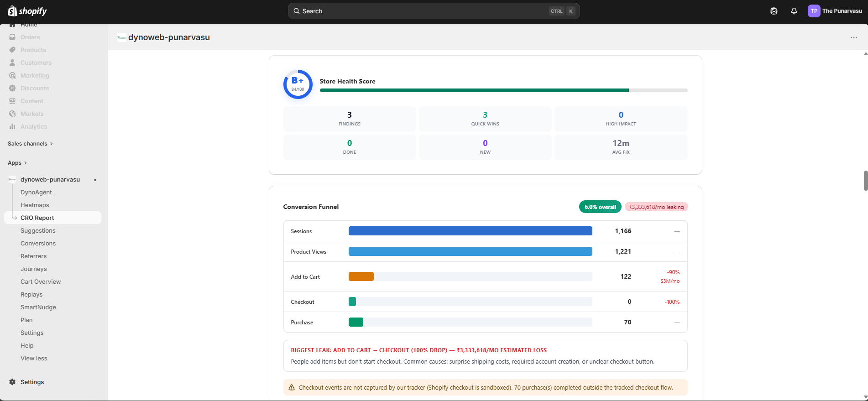868x401 pixels.
Task: Open the Cart Overview link
Action: (x=41, y=281)
